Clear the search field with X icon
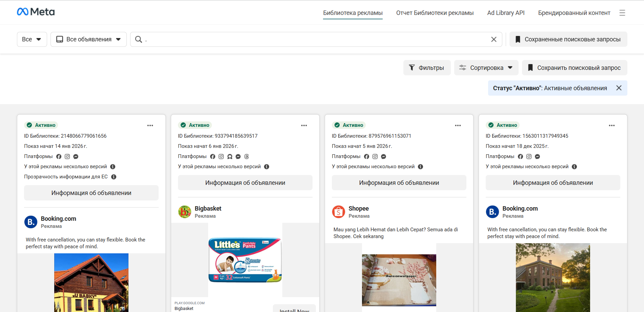The image size is (644, 312). [x=494, y=39]
